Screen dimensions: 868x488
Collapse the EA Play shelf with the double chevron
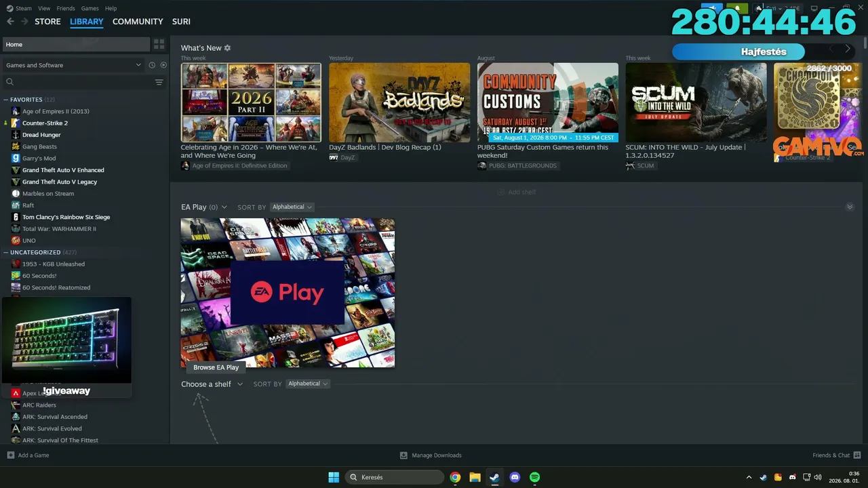point(850,207)
